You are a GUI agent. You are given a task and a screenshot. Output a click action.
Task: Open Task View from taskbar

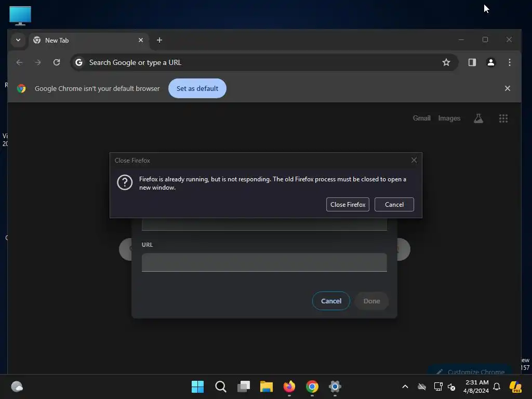tap(243, 387)
